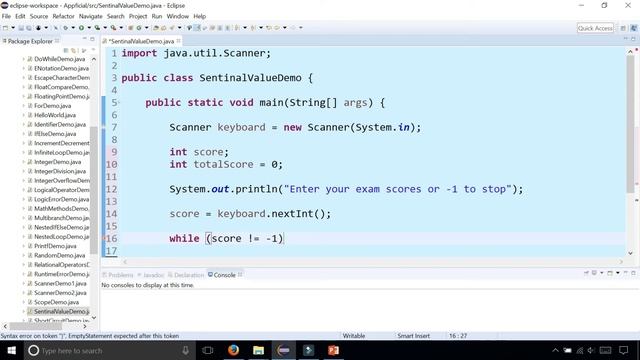Open the External Tools dropdown arrow
The width and height of the screenshot is (640, 360).
click(x=121, y=28)
